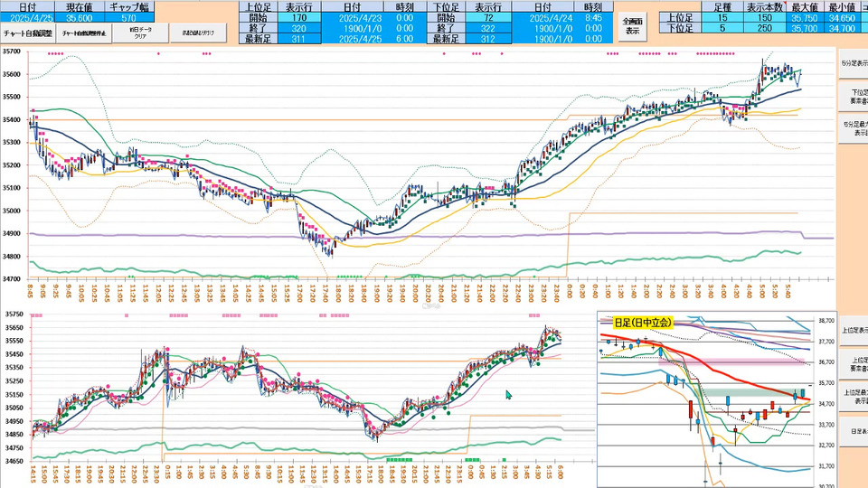
Task: Click the ギャップ幅 header cell
Action: (128, 7)
